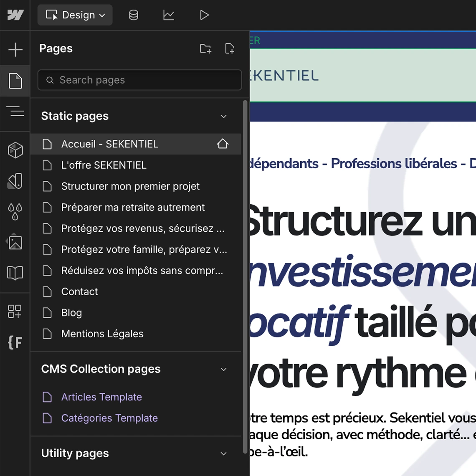Open the Style selectors panel icon
476x476 pixels.
pyautogui.click(x=15, y=181)
